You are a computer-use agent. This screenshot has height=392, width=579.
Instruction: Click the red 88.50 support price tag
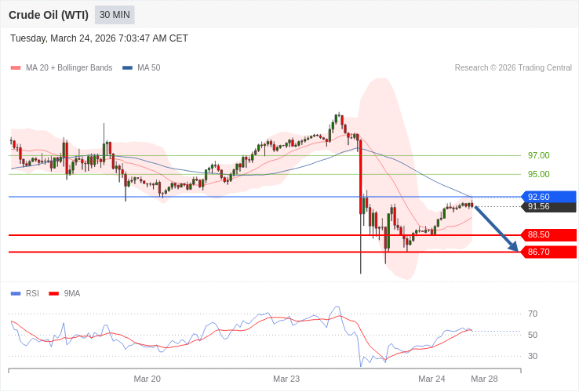[548, 234]
